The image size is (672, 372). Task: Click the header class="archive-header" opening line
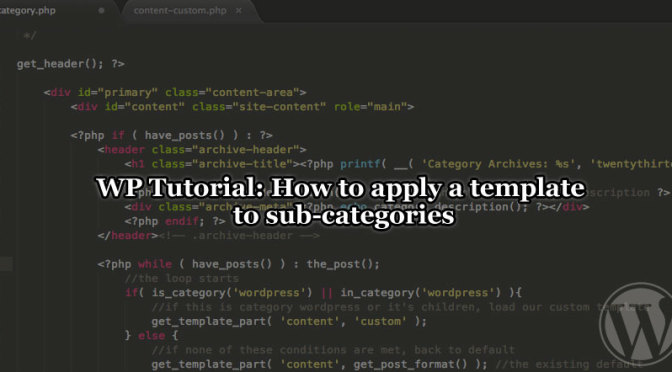point(202,150)
